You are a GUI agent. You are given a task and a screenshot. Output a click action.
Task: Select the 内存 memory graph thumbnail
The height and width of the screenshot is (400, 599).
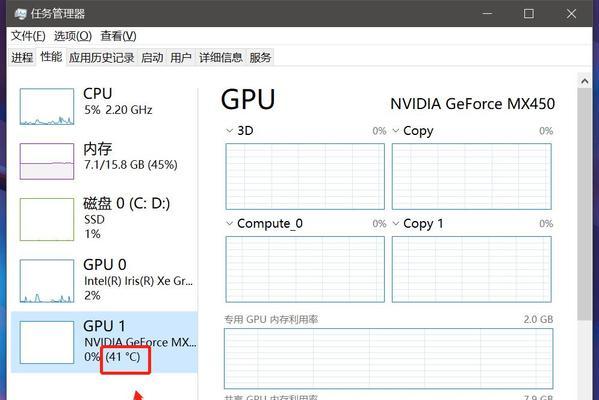47,161
